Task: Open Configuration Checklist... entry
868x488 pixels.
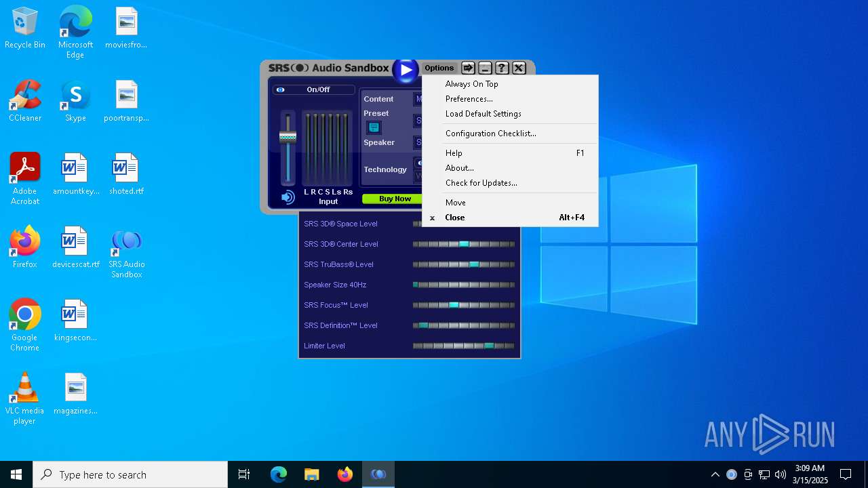Action: click(x=510, y=134)
